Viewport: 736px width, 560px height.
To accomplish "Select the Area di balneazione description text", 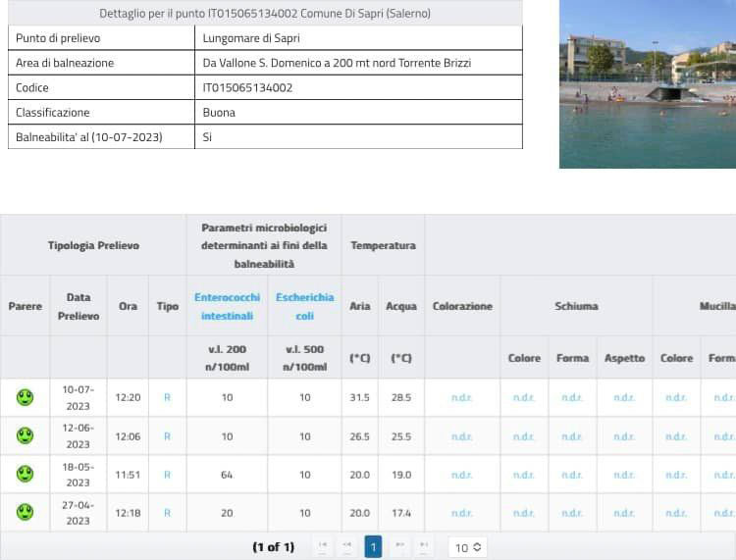I will (x=337, y=63).
